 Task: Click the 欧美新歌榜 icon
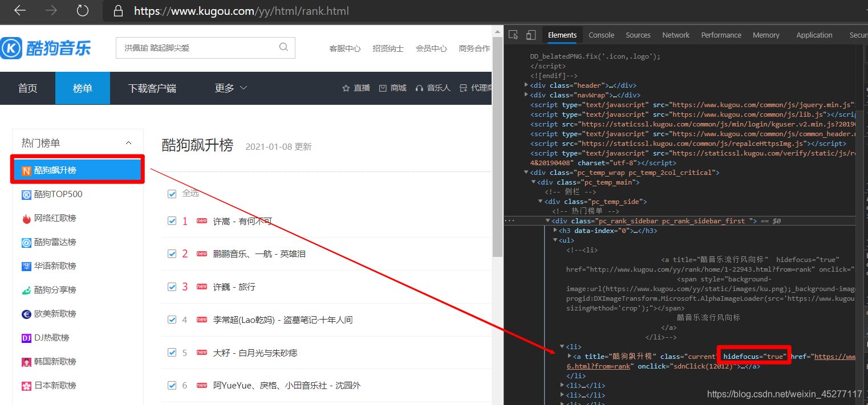pyautogui.click(x=26, y=314)
